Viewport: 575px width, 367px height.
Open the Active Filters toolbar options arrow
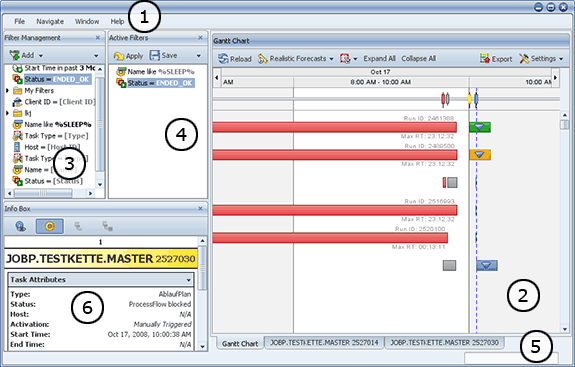(198, 56)
